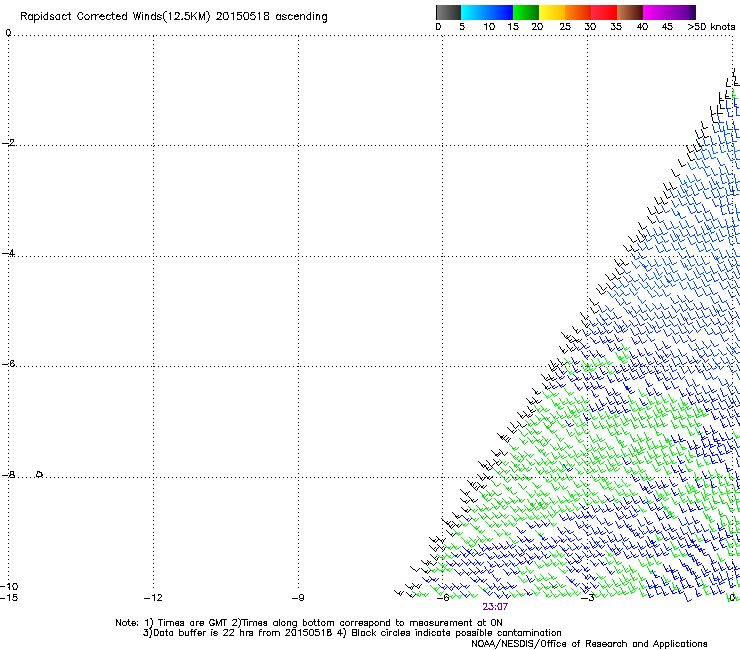Click the yellow 20-25 knots color band
Screen dimensions: 740x650
pyautogui.click(x=552, y=12)
